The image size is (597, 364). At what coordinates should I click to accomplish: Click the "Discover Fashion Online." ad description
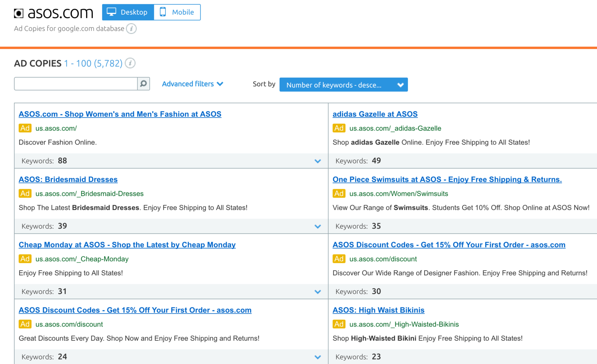click(58, 142)
